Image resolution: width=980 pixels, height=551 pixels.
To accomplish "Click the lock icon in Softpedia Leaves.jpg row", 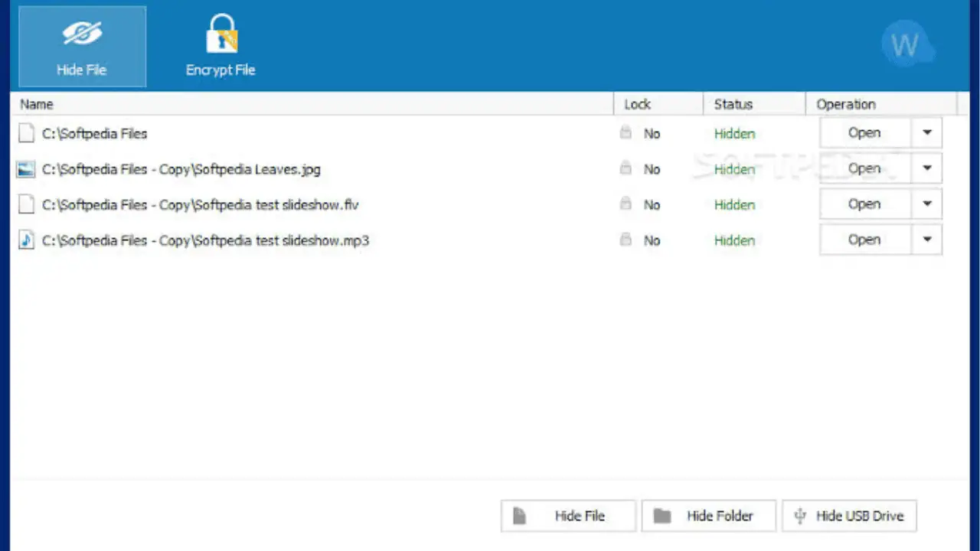I will click(626, 168).
